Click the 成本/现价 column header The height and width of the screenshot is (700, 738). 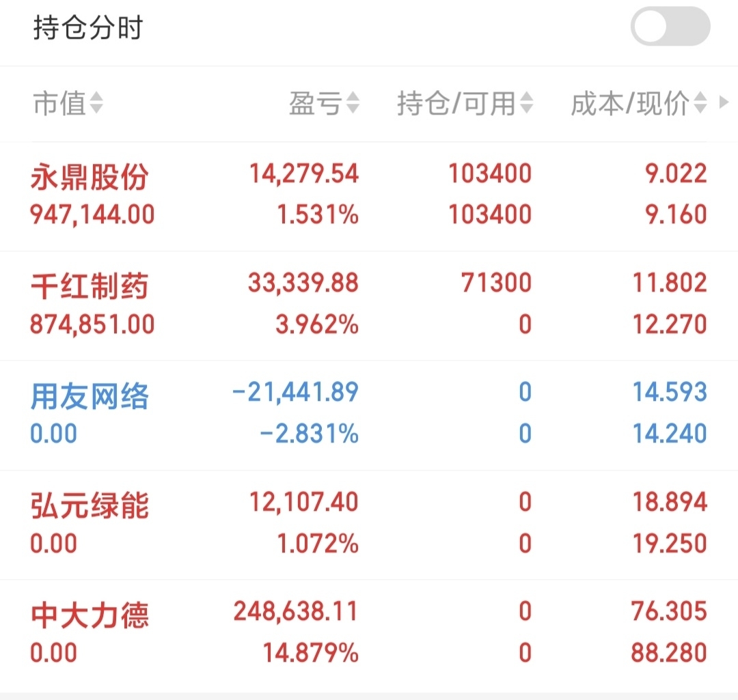click(630, 103)
